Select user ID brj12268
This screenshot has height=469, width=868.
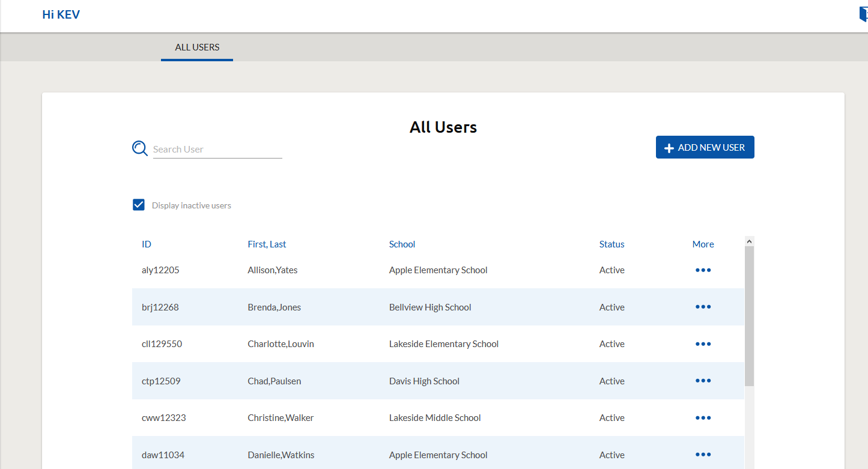(160, 307)
